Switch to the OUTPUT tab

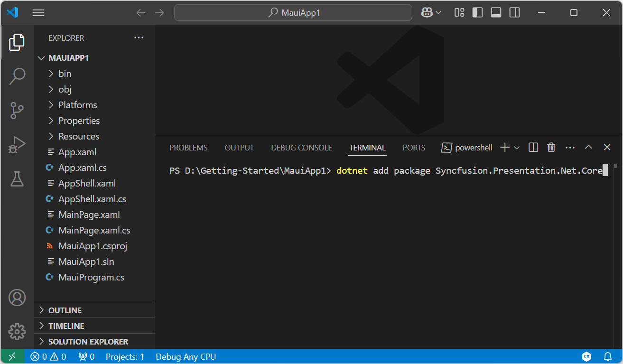click(239, 148)
